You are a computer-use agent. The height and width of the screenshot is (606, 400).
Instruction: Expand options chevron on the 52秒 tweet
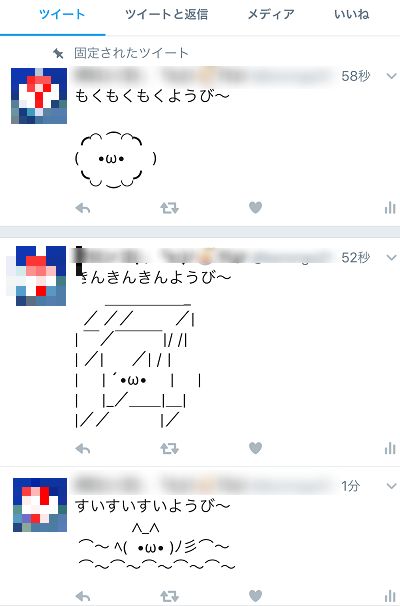pos(391,257)
